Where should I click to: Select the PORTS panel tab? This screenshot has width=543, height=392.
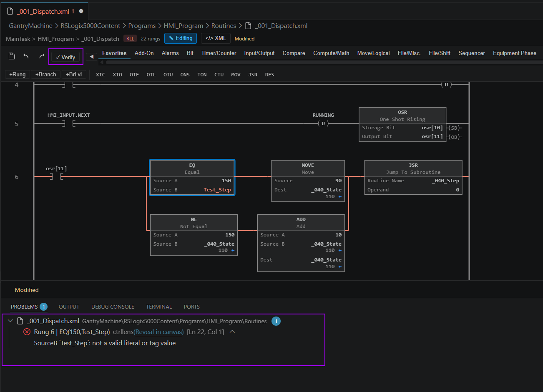[x=192, y=307]
